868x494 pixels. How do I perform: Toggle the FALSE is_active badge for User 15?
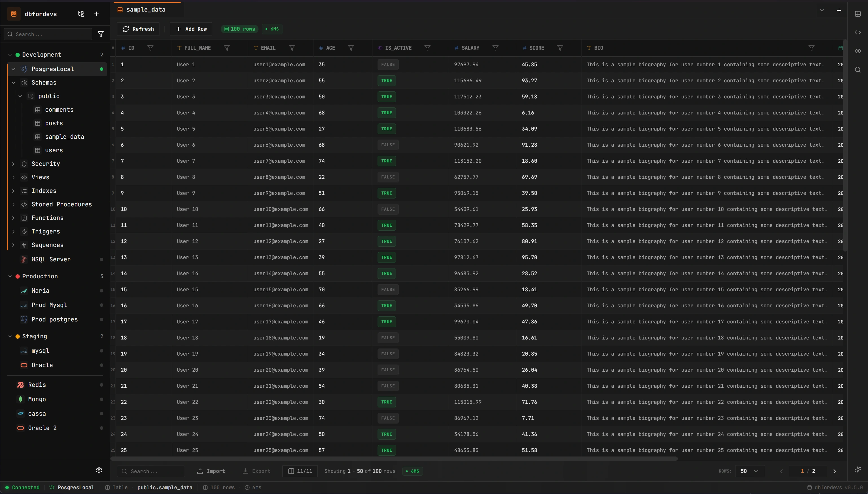(388, 289)
